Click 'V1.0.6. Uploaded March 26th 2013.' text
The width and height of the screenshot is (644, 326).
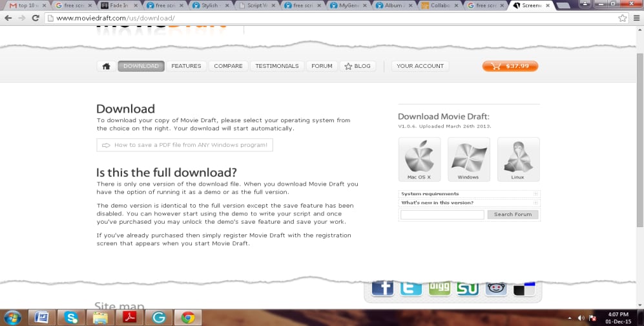coord(444,126)
